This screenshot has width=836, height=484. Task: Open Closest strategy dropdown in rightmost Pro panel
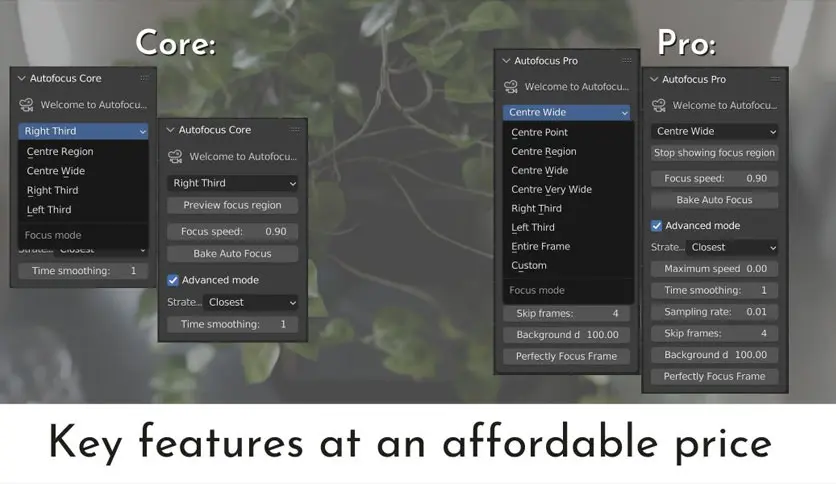tap(732, 247)
